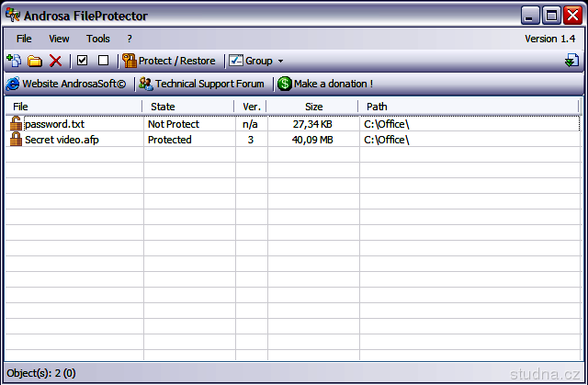
Task: Select the password.txt file row
Action: (x=293, y=124)
